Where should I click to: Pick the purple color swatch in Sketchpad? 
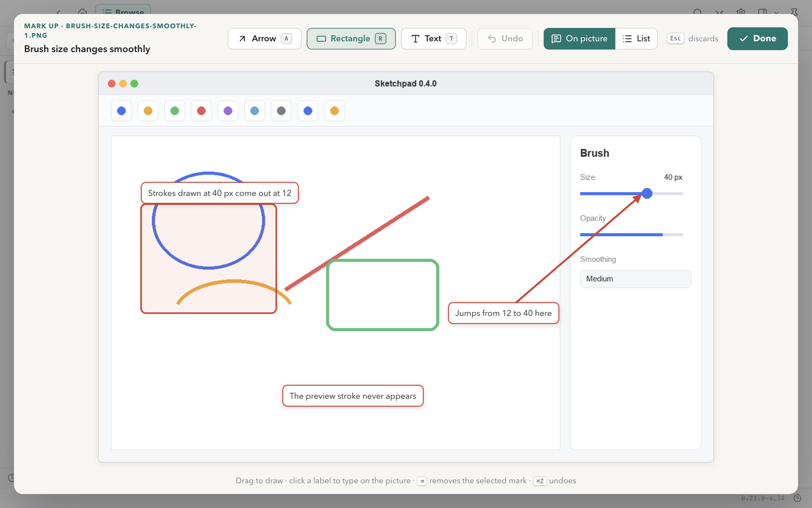[228, 111]
